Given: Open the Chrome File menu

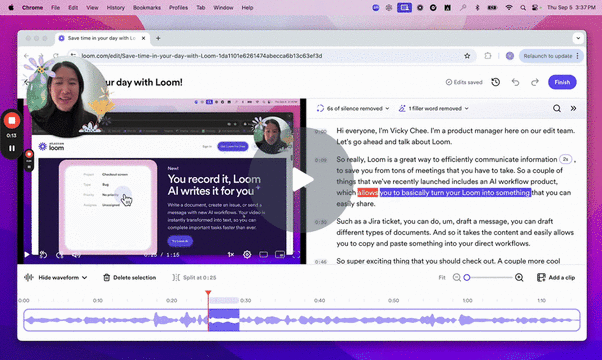Looking at the screenshot, I should 55,8.
